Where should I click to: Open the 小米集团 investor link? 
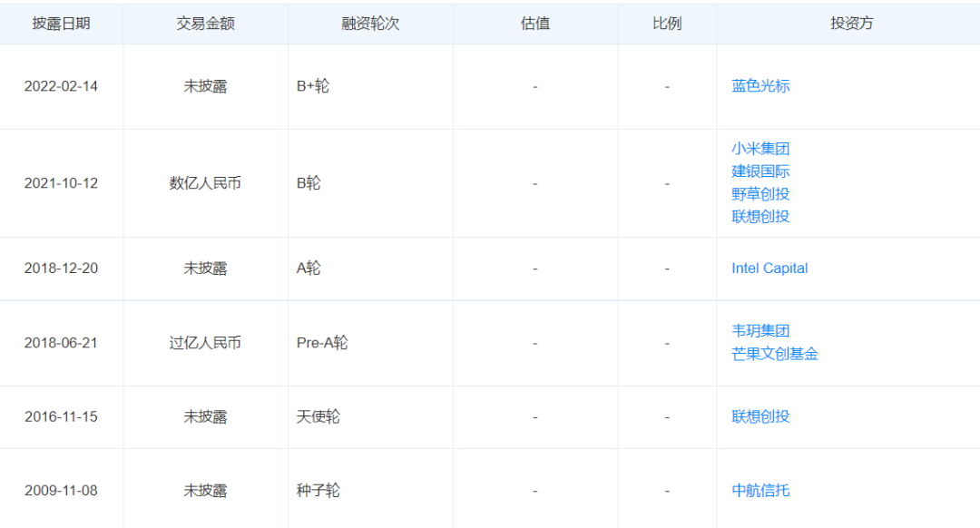[x=760, y=149]
